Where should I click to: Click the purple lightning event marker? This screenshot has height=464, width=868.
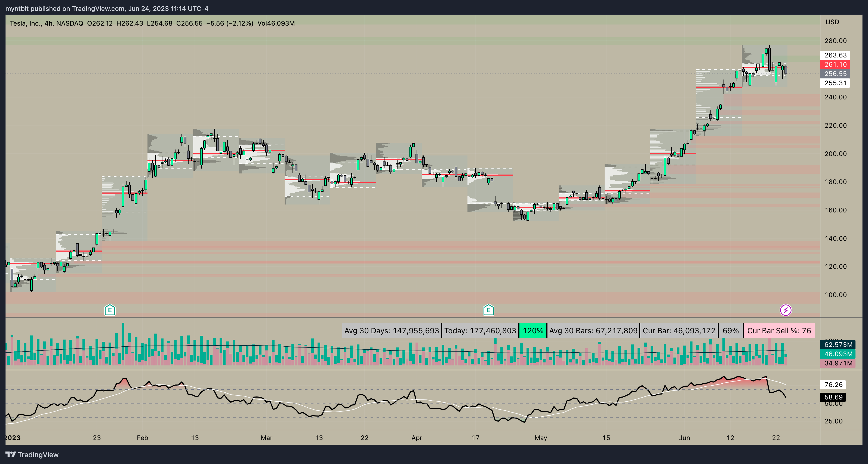[786, 310]
